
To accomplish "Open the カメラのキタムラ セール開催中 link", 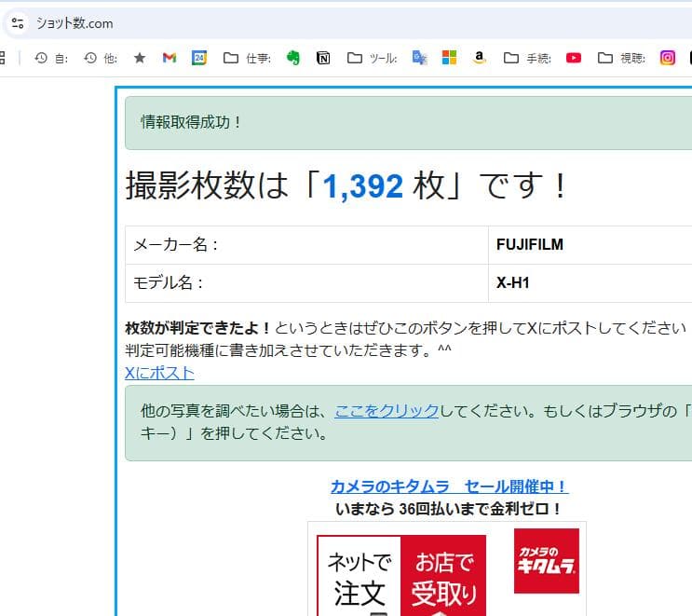I will pyautogui.click(x=449, y=486).
